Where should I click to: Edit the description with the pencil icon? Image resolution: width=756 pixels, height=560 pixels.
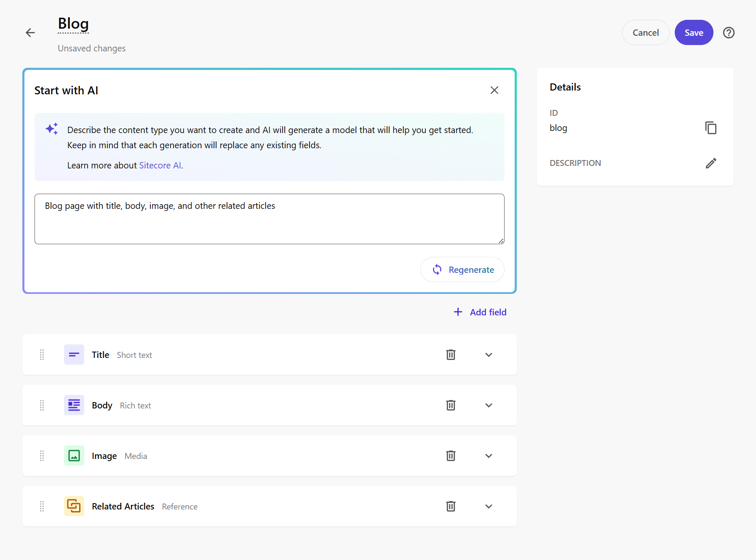711,163
